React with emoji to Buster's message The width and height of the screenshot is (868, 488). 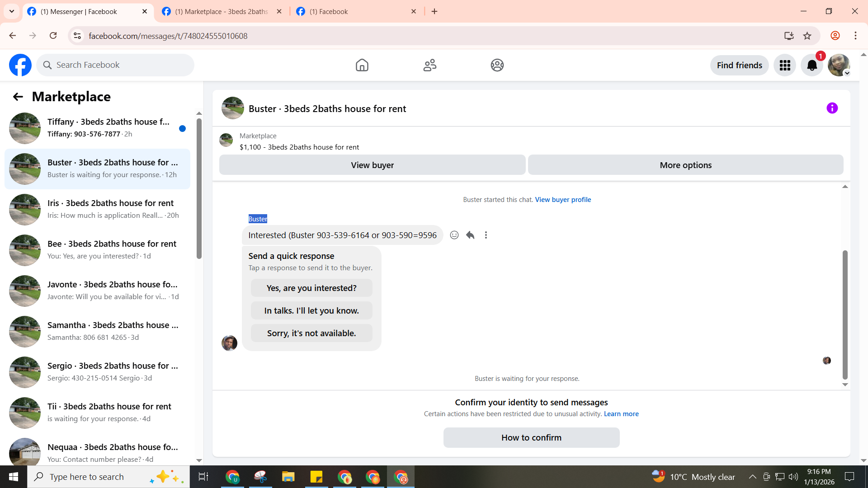pos(454,235)
